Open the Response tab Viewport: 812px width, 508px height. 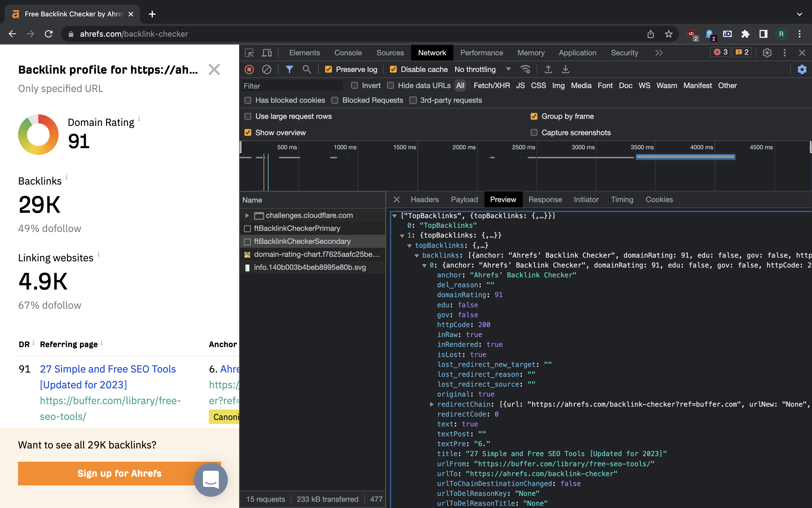point(545,200)
